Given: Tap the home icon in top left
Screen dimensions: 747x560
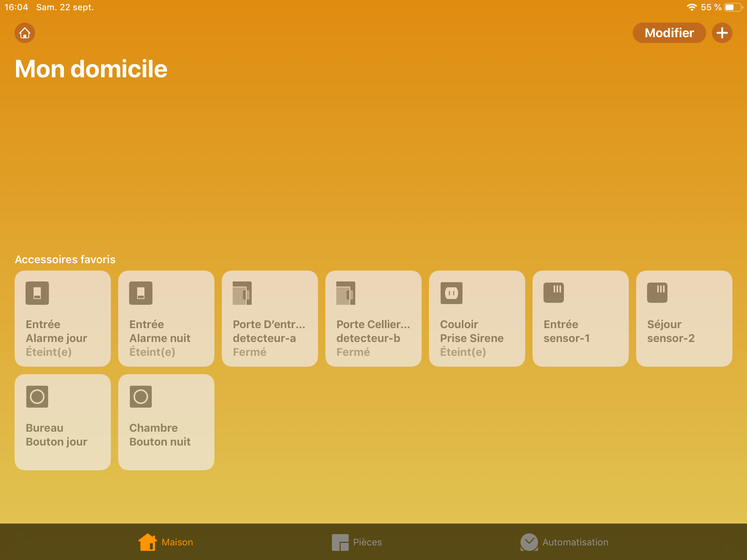Looking at the screenshot, I should pos(25,33).
